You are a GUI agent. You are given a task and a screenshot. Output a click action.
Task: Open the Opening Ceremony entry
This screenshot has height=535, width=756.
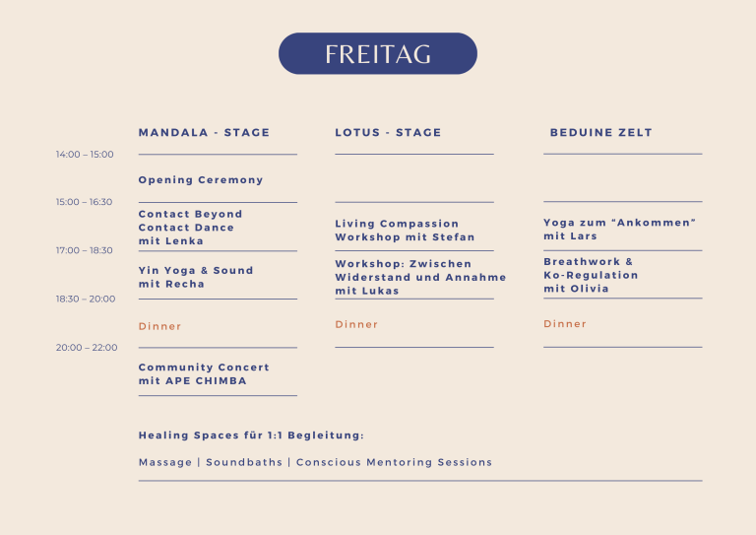pyautogui.click(x=201, y=180)
